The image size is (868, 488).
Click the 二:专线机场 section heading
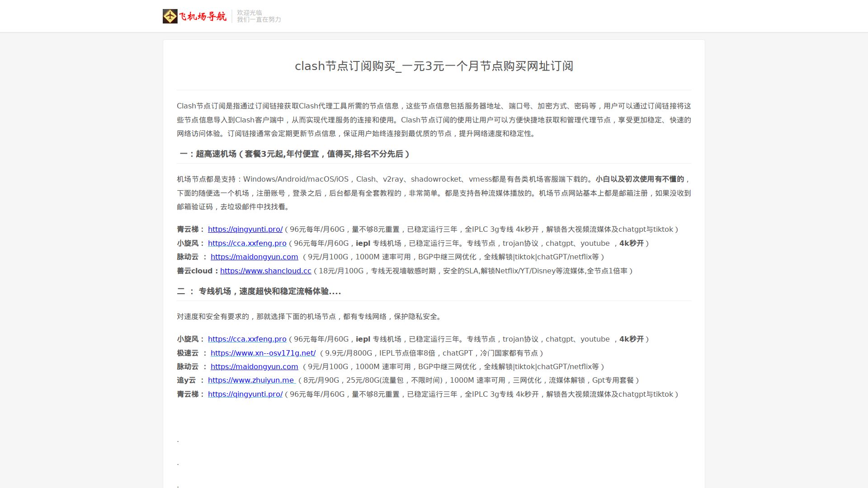(x=259, y=291)
